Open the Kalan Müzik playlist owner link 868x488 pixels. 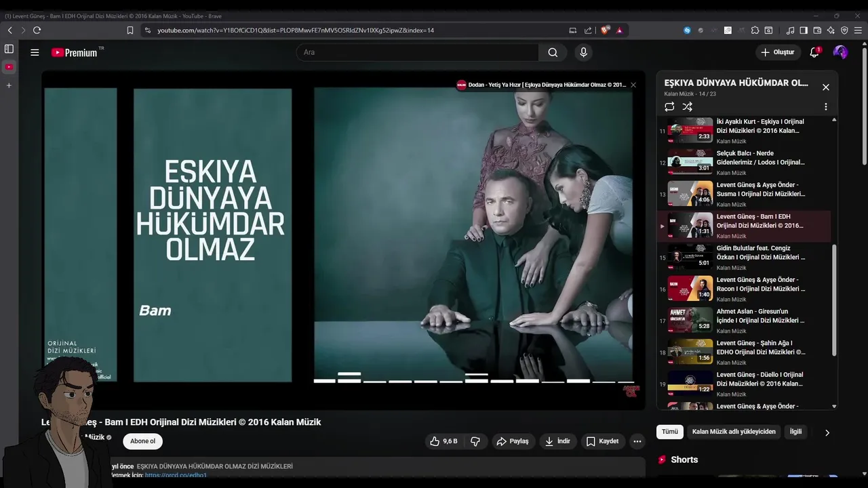tap(679, 94)
